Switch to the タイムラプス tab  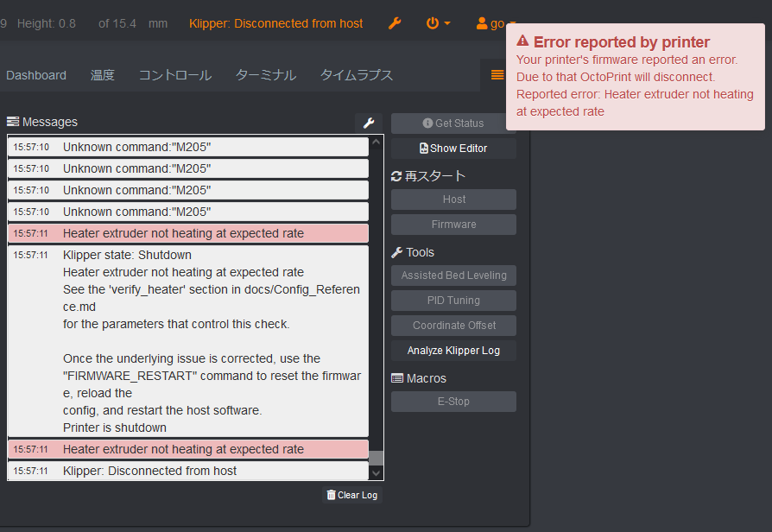point(357,75)
